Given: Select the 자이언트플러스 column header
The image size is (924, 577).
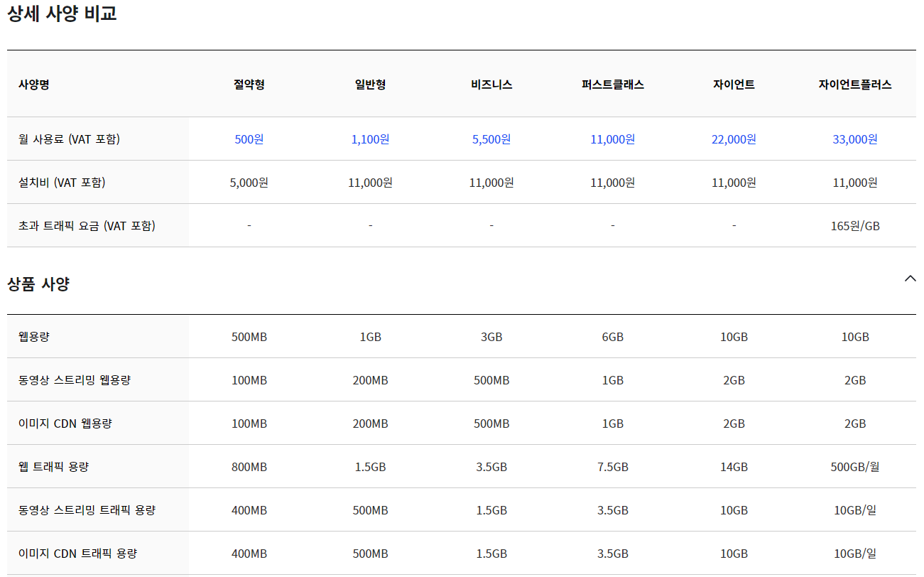Looking at the screenshot, I should point(855,85).
